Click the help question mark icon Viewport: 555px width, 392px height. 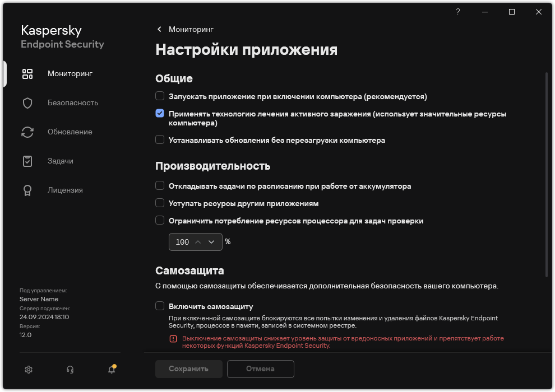point(457,12)
